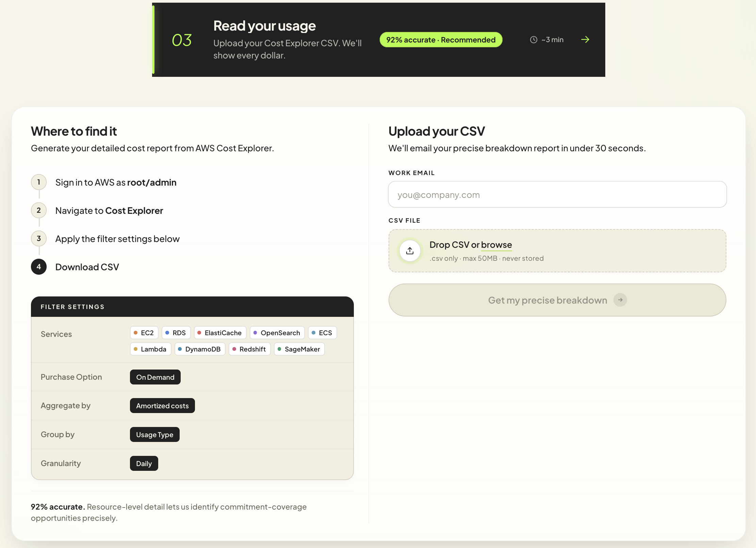Click the green arrow on Read your usage card
Viewport: 756px width, 548px height.
[585, 40]
